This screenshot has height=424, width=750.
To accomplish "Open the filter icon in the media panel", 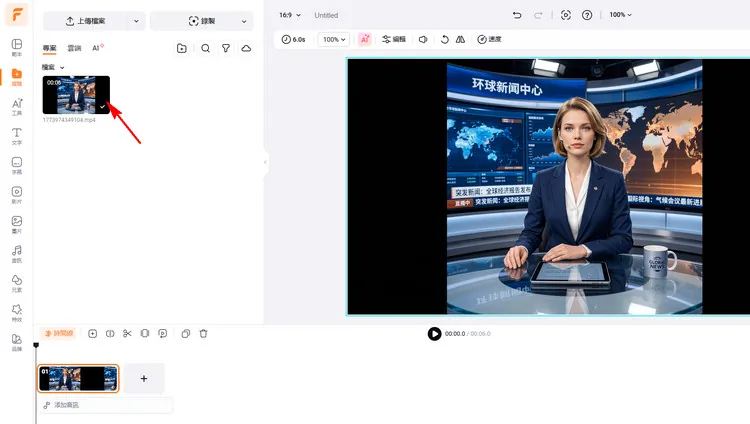I will 226,48.
